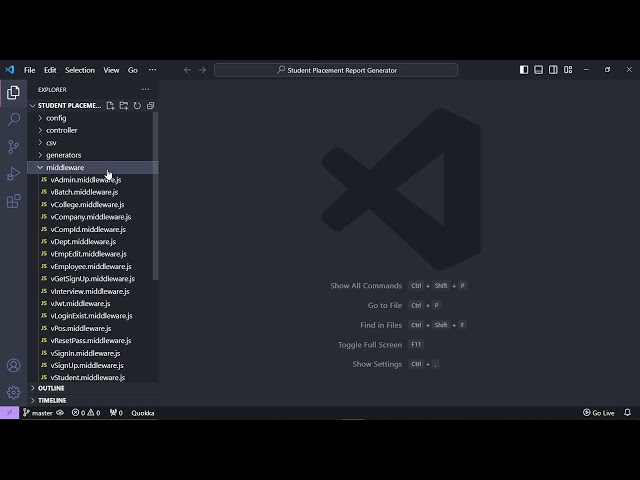Open vBatch.middleware.js file
The image size is (640, 480).
(93, 192)
